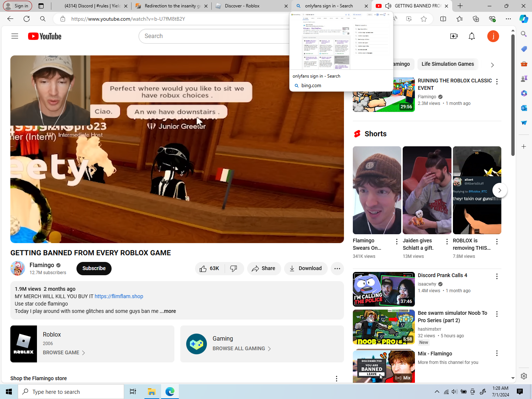Open the YouTube notifications bell
This screenshot has width=532, height=399.
click(472, 36)
